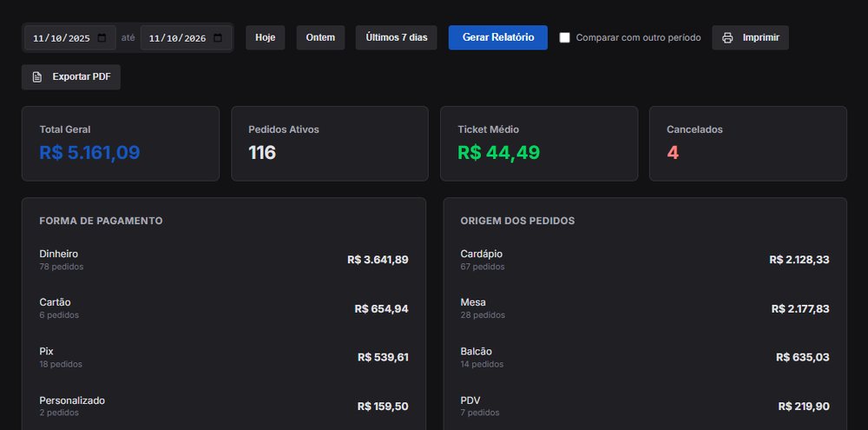Image resolution: width=868 pixels, height=430 pixels.
Task: Click the 6 pedidos count under Cartão
Action: pos(59,315)
